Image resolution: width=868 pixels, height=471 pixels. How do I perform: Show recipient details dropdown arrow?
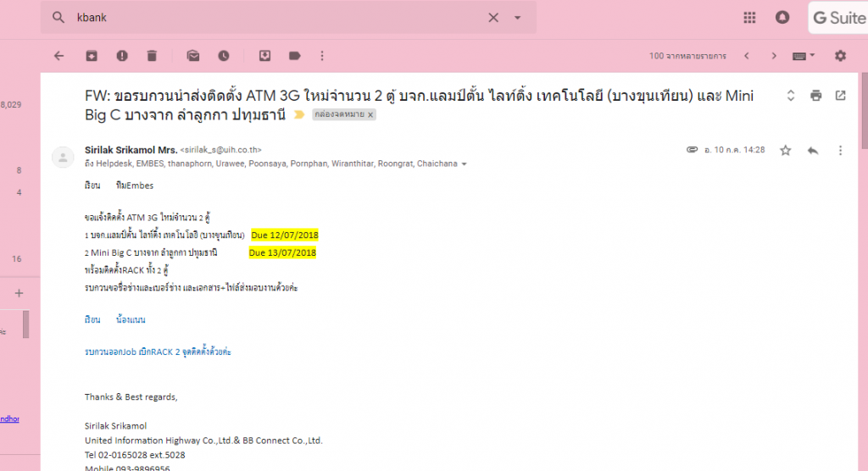465,164
